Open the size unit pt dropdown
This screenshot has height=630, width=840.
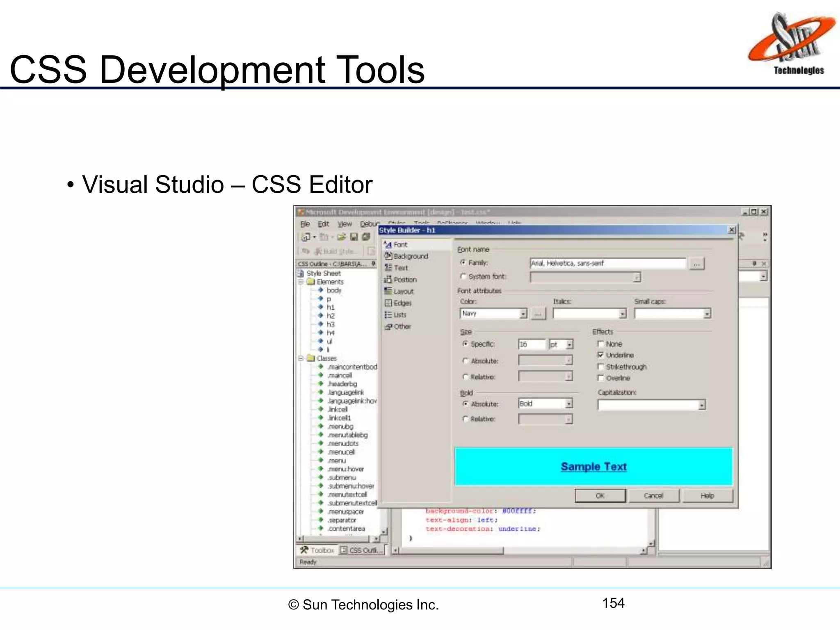(569, 345)
